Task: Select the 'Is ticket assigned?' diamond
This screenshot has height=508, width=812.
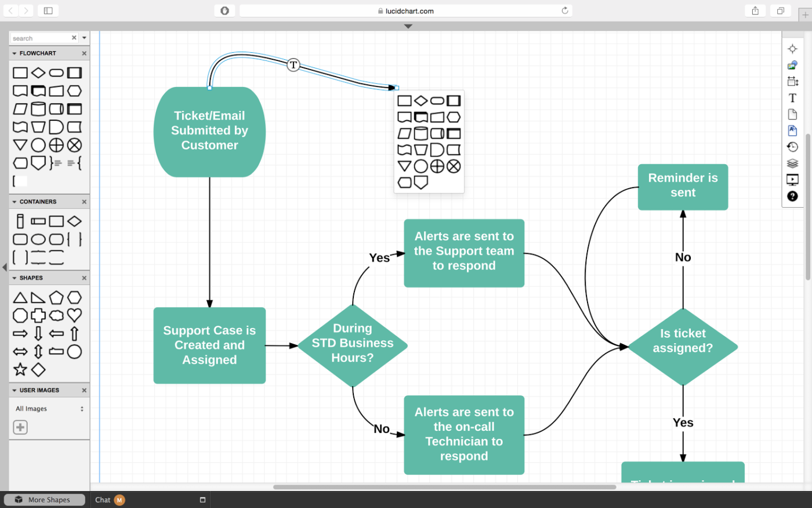Action: (x=683, y=347)
